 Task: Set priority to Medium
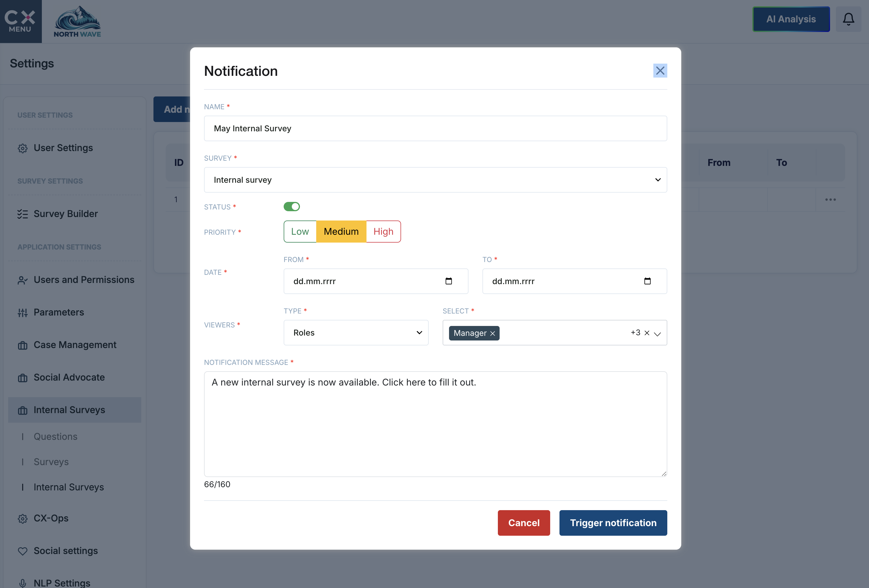click(x=341, y=231)
